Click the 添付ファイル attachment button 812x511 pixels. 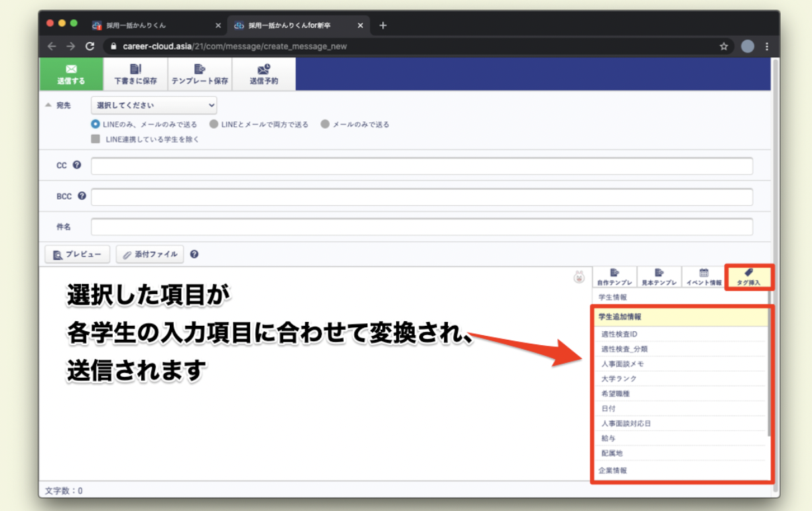point(149,254)
